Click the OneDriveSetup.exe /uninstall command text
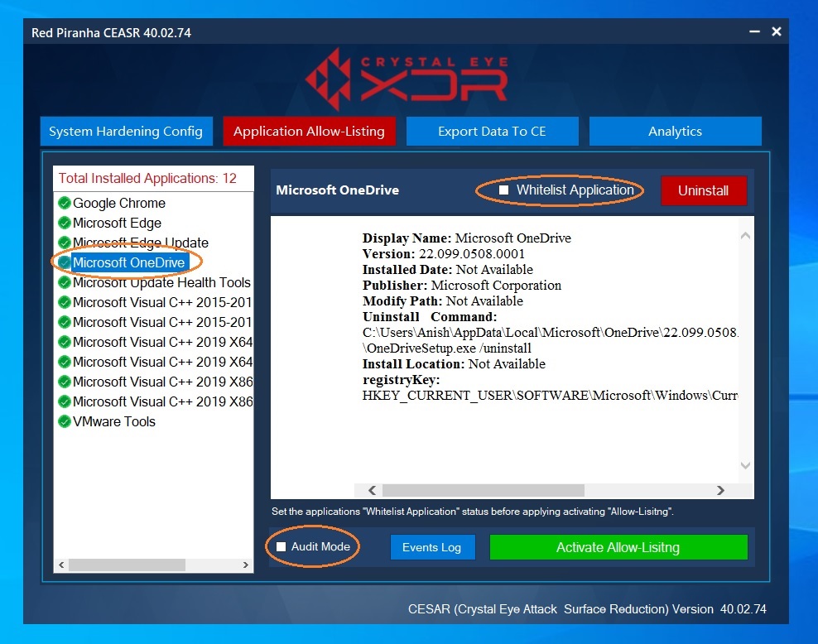Image resolution: width=818 pixels, height=644 pixels. (x=447, y=348)
